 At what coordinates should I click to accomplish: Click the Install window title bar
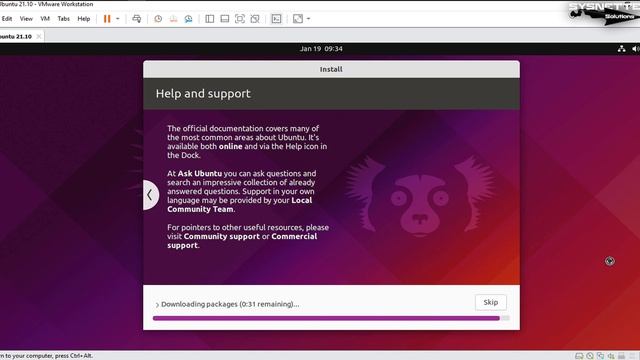pos(331,69)
